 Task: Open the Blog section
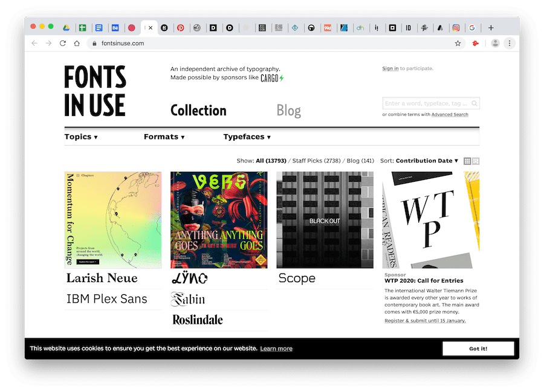(x=289, y=111)
